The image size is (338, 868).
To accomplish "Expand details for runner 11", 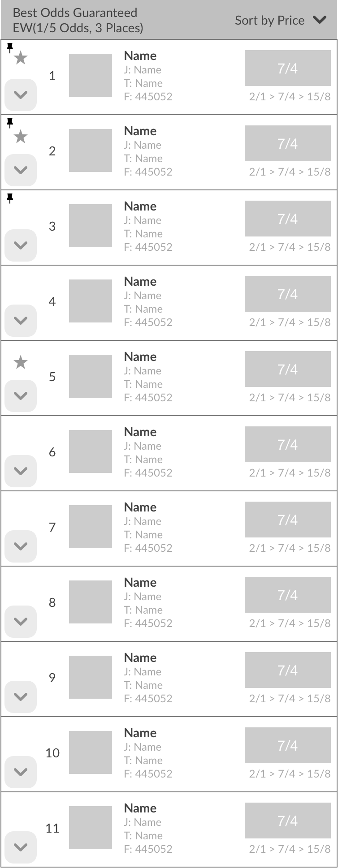I will (x=21, y=847).
